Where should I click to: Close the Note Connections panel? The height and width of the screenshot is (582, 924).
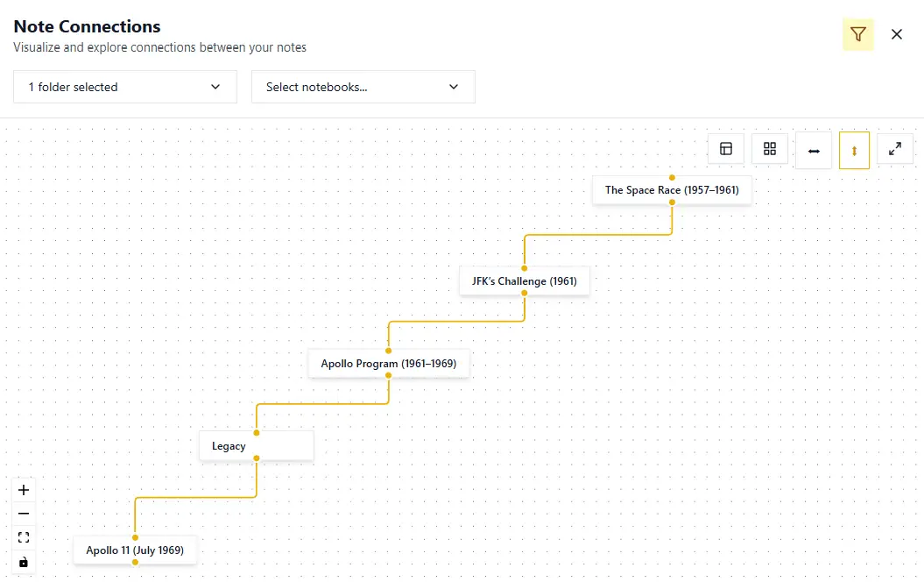[x=897, y=34]
